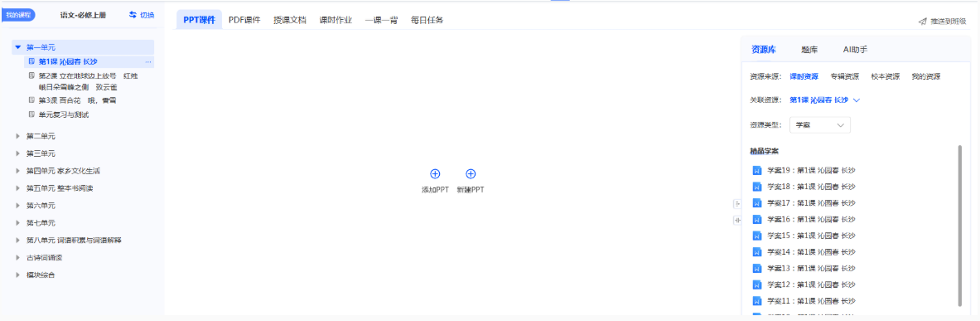Switch to the 每日任务 tab
The width and height of the screenshot is (980, 321).
(427, 20)
